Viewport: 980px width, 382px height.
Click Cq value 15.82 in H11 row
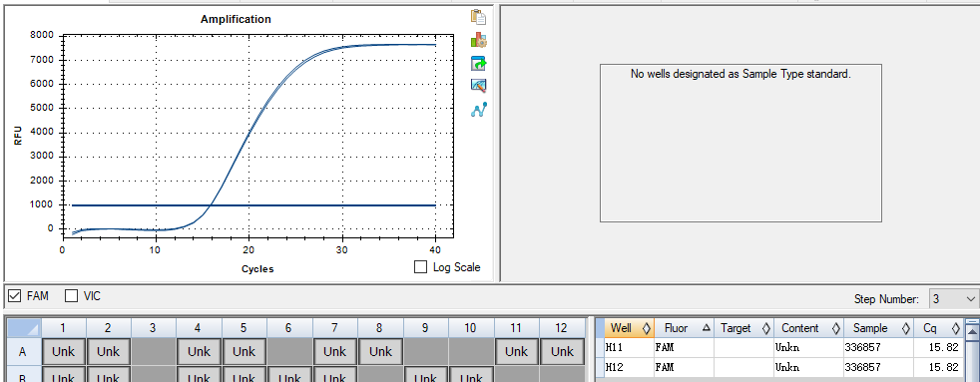point(938,348)
